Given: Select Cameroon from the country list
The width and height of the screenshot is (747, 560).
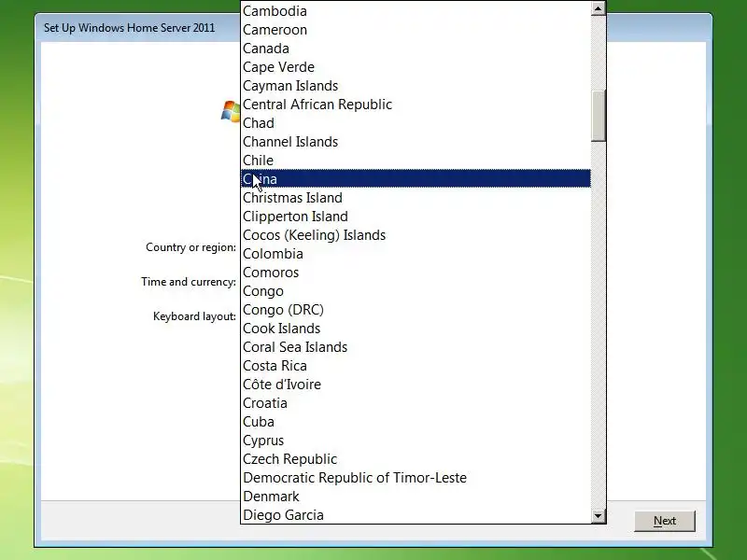Looking at the screenshot, I should tap(416, 30).
